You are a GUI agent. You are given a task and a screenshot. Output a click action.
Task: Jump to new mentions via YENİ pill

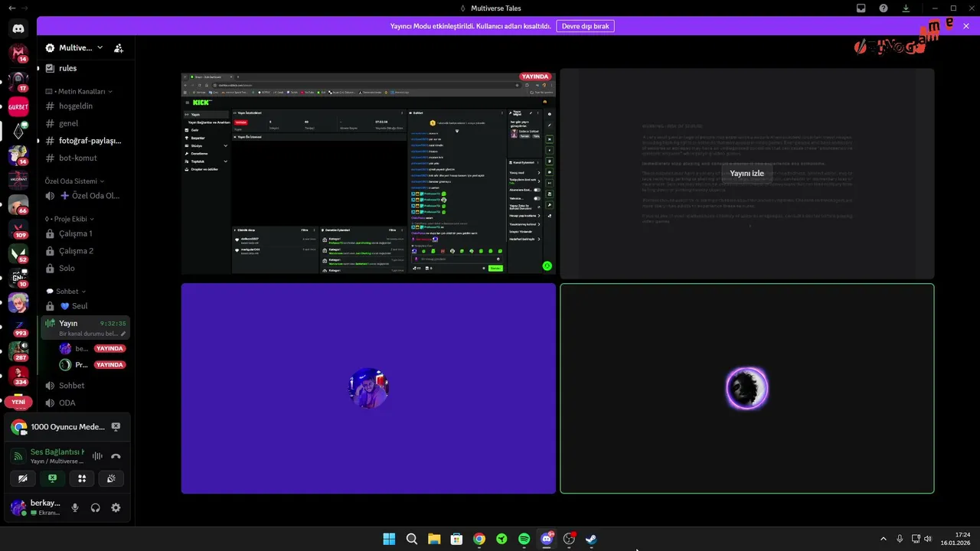18,402
